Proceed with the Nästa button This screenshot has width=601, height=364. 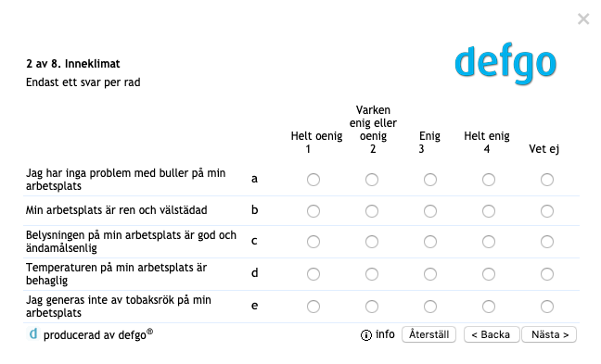pyautogui.click(x=549, y=334)
